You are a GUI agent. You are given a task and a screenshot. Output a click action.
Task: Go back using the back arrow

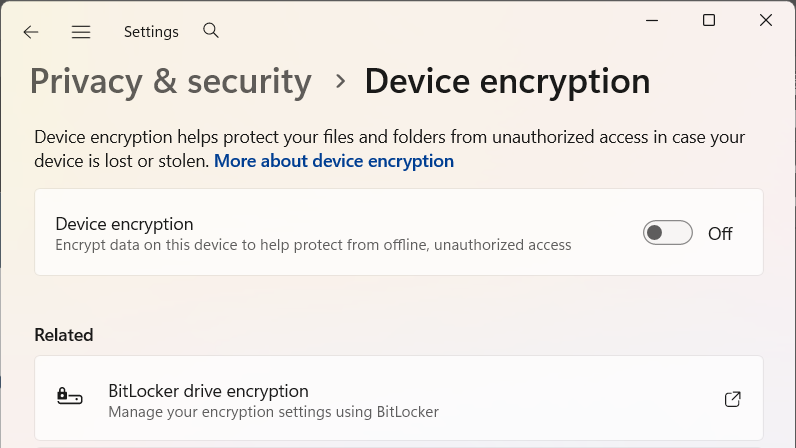tap(31, 32)
